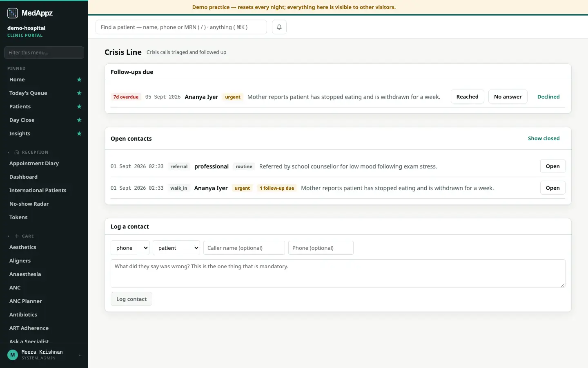Go to Home in sidebar
The image size is (588, 368).
coord(17,80)
